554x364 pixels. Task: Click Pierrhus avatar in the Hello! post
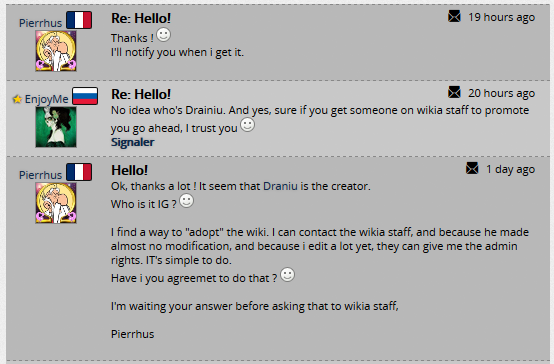click(56, 203)
